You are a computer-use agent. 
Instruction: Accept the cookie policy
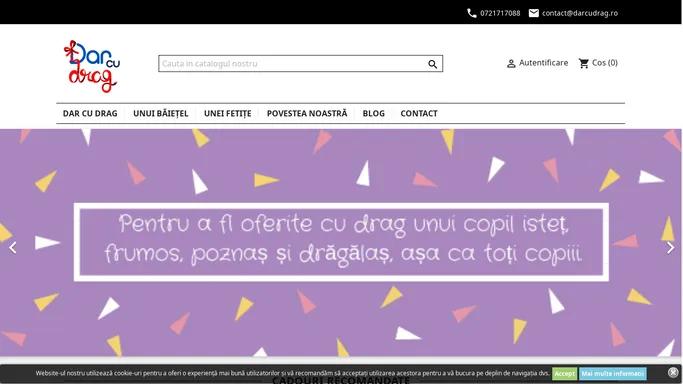point(565,374)
